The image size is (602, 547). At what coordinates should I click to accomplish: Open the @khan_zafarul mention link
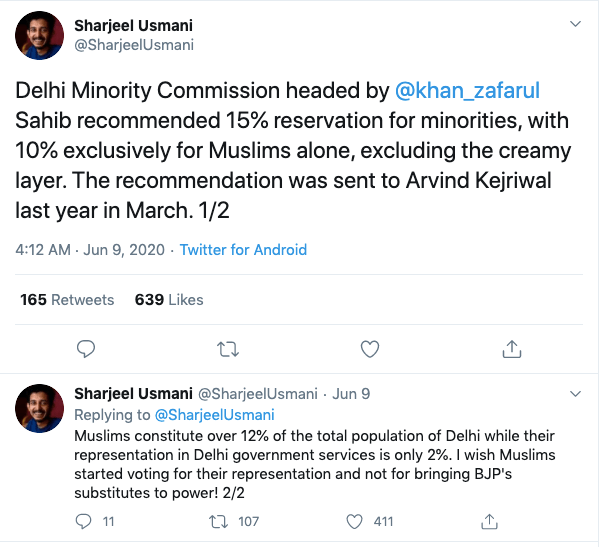pyautogui.click(x=467, y=92)
